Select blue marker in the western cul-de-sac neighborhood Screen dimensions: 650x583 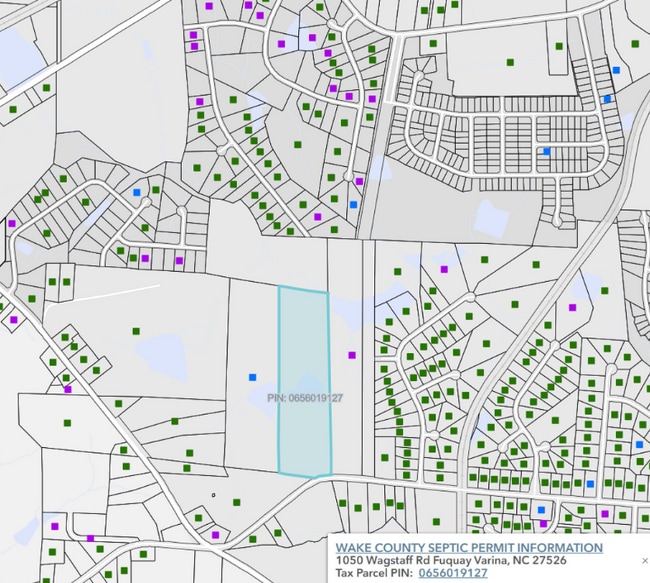point(137,191)
